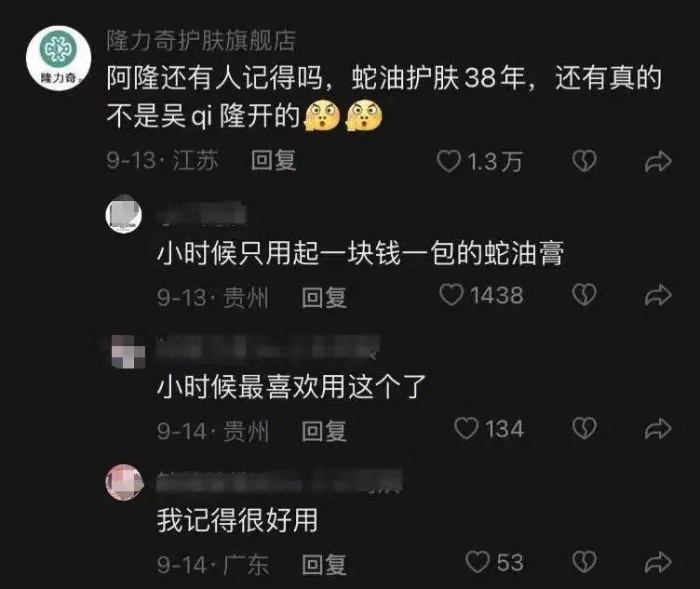Like the comment with 134 likes

(x=466, y=428)
